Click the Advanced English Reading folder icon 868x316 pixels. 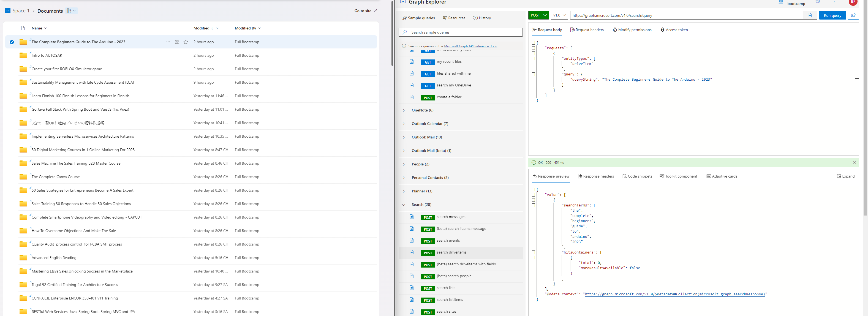click(x=23, y=258)
